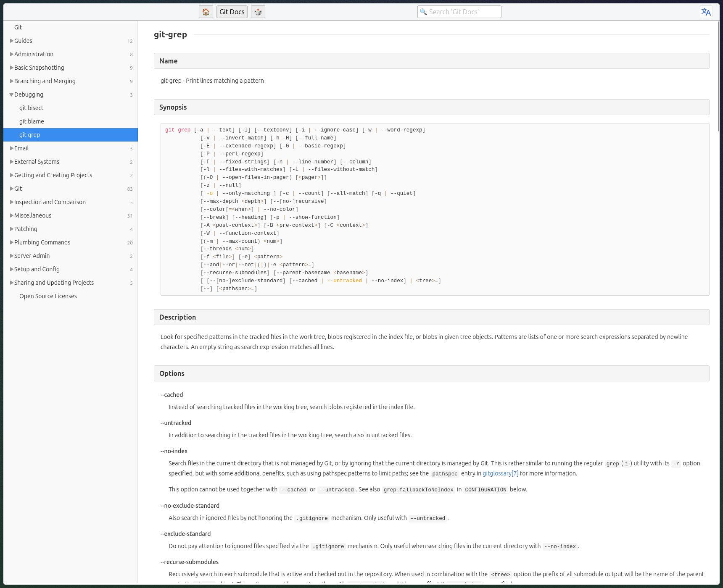Open Open Source Licenses entry

(x=71, y=296)
